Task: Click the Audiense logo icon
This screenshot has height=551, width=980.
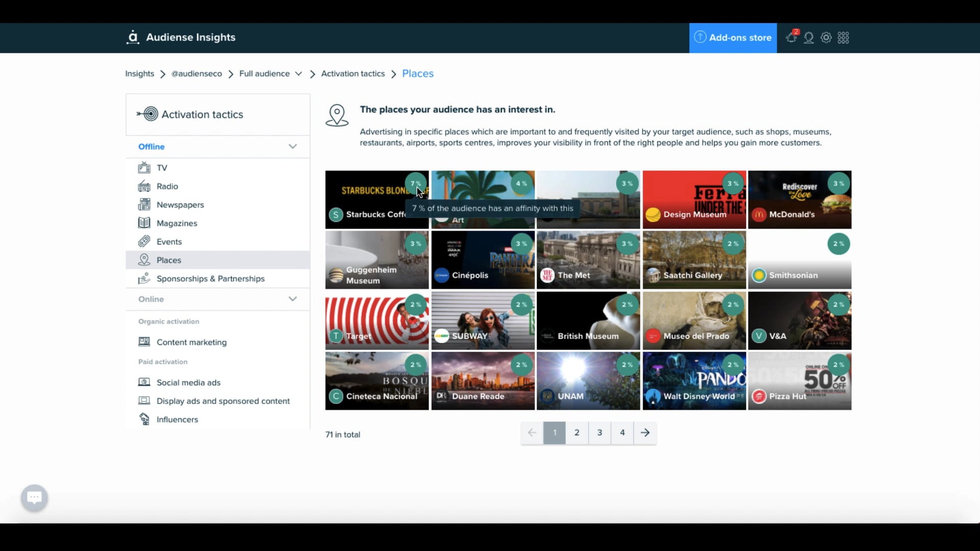Action: click(x=133, y=37)
